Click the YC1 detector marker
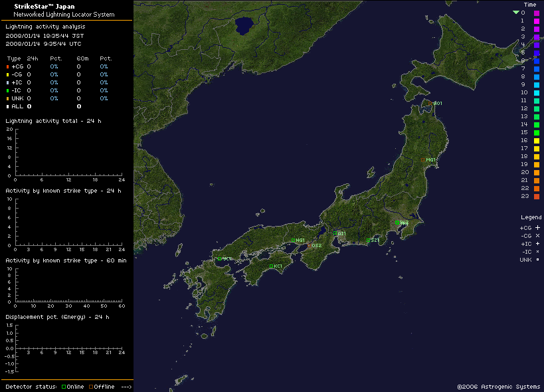This screenshot has width=544, height=392. pyautogui.click(x=219, y=258)
